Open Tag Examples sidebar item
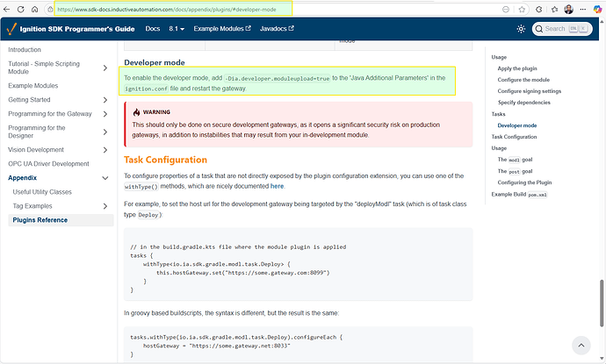Viewport: 606px width, 364px height. coord(32,206)
